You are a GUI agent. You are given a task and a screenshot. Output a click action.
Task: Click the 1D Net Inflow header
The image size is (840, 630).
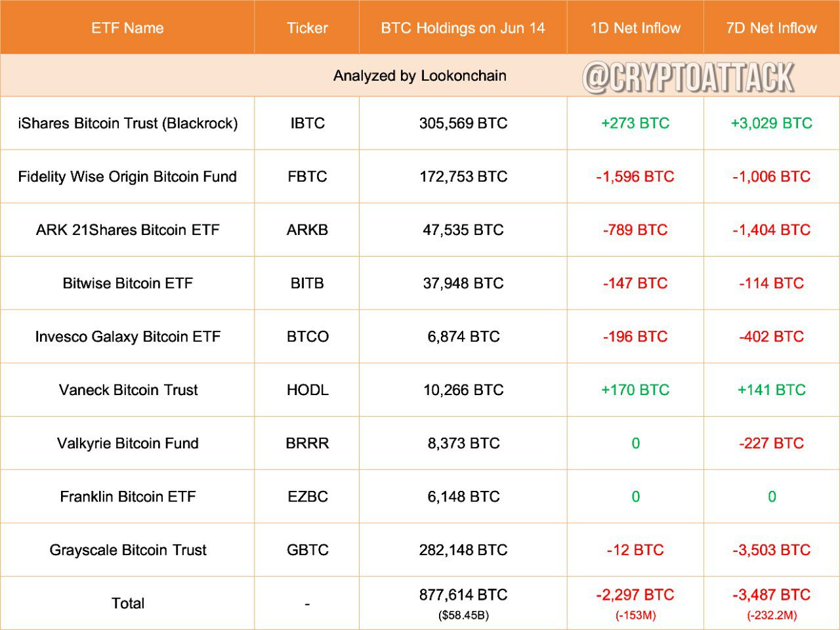click(635, 28)
